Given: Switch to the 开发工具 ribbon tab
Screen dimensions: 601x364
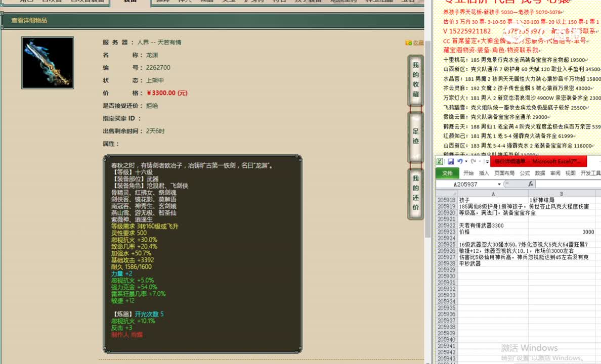Looking at the screenshot, I should point(591,173).
